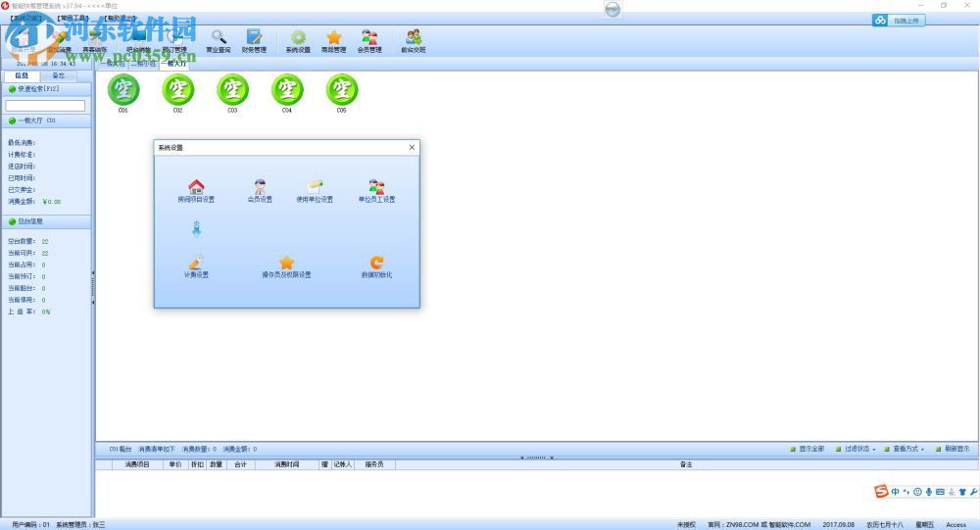The height and width of the screenshot is (530, 980).
Task: Open 操作员及权限设置 star icon
Action: [286, 266]
